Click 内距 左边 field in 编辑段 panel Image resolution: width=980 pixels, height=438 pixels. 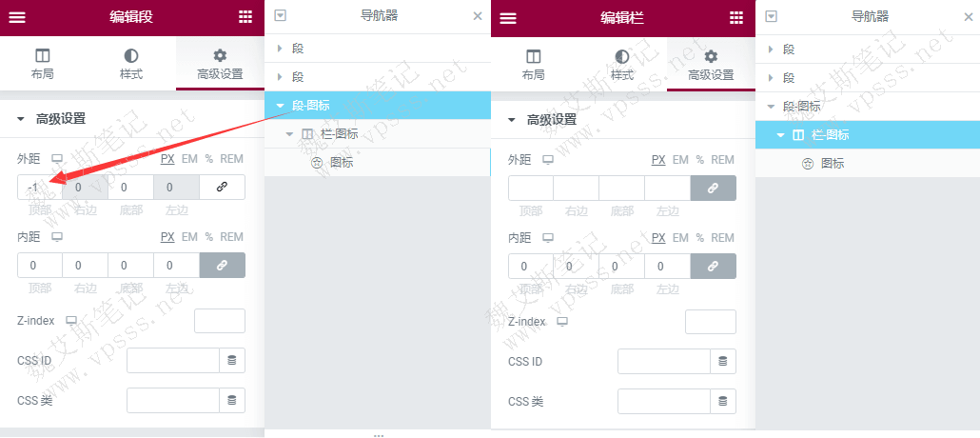176,266
